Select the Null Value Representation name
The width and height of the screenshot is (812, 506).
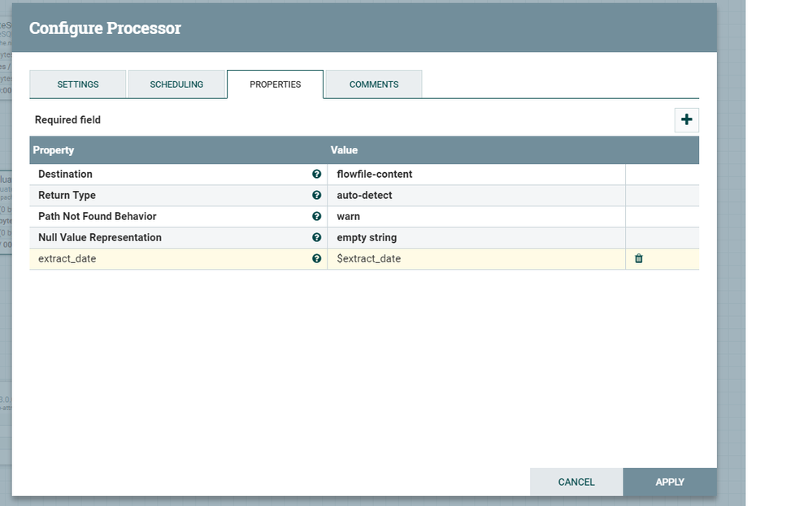coord(100,237)
